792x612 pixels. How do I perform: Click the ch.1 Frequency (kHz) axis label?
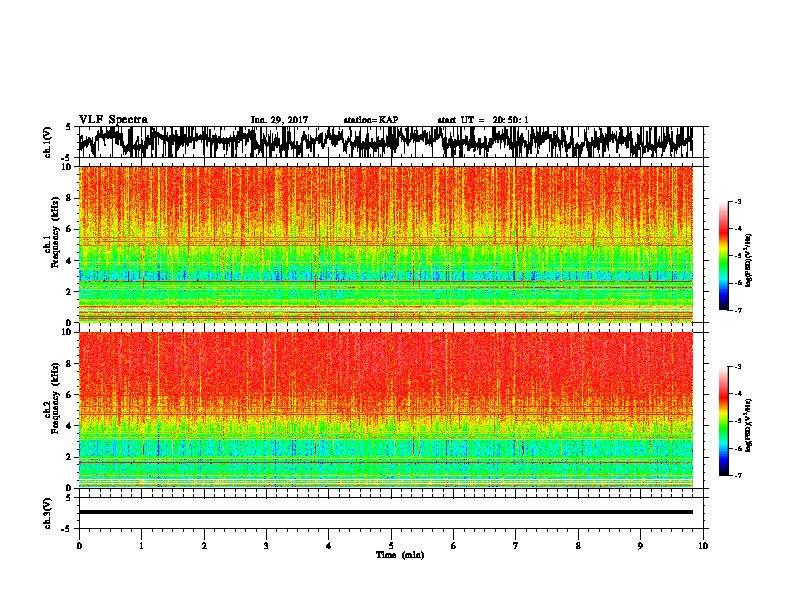[x=54, y=233]
